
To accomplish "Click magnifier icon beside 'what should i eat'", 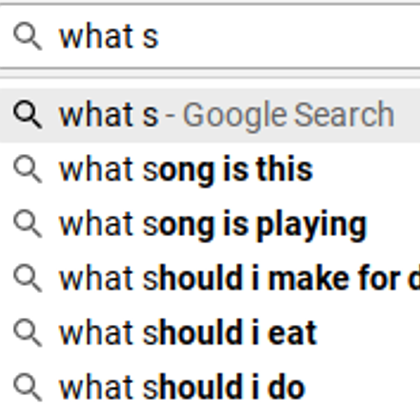I will click(x=28, y=333).
